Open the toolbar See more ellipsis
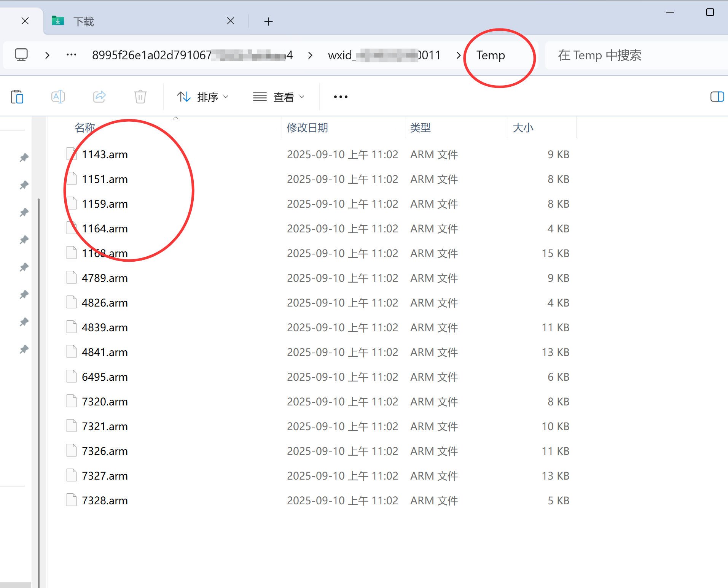The image size is (728, 588). [341, 97]
